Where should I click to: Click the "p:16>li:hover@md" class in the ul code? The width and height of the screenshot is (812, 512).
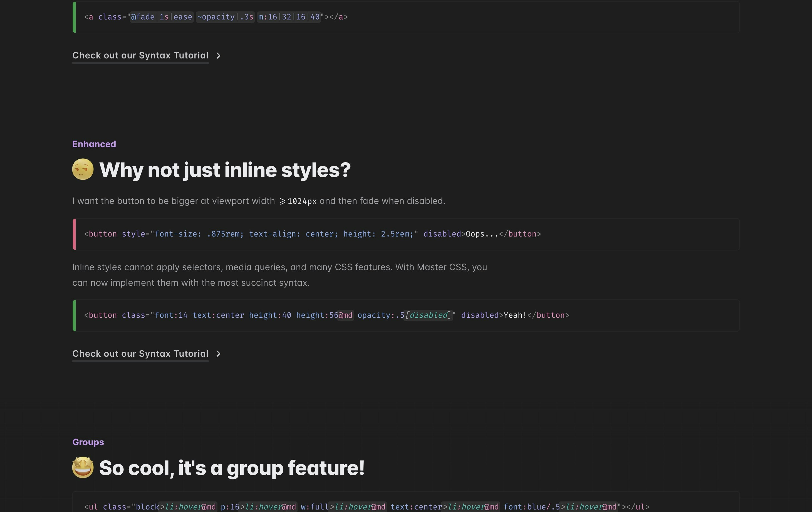point(259,507)
